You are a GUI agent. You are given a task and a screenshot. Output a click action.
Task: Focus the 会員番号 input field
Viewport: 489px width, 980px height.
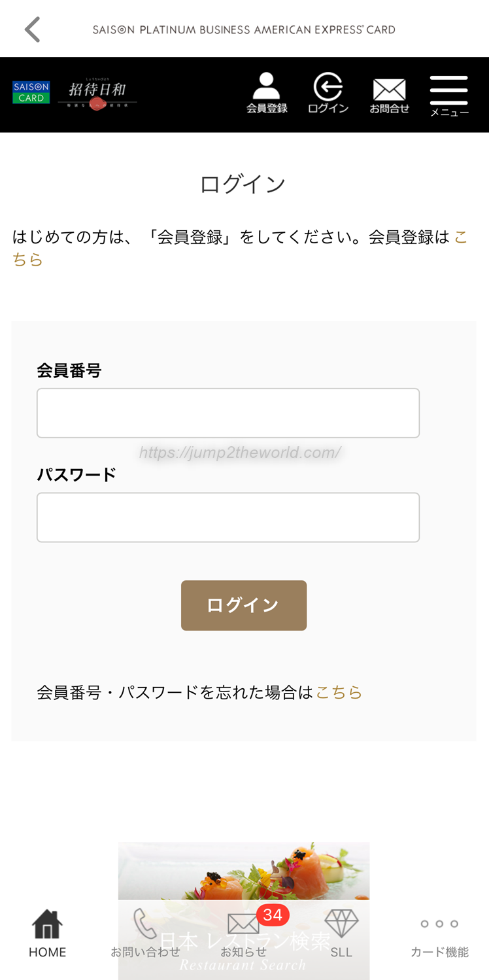pyautogui.click(x=228, y=413)
